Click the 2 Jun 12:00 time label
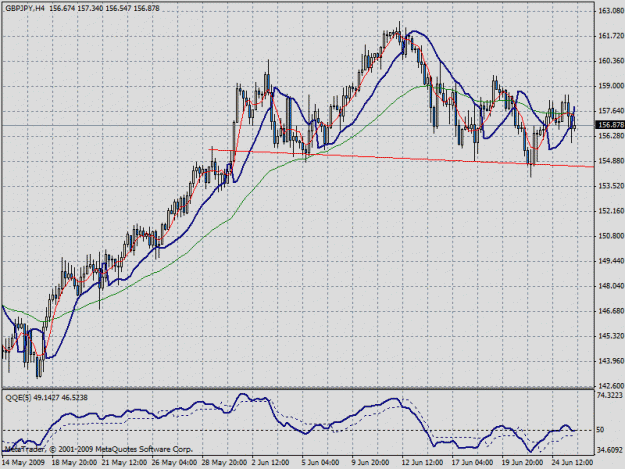The image size is (625, 469). point(271,463)
